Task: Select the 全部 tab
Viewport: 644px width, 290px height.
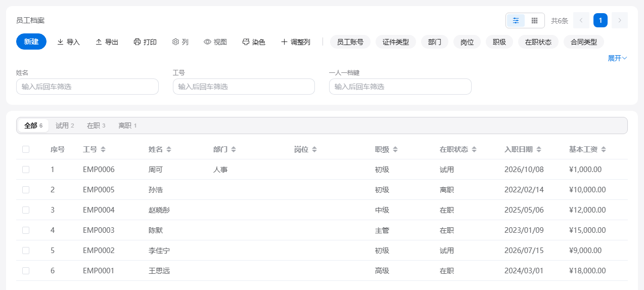Action: [33, 126]
